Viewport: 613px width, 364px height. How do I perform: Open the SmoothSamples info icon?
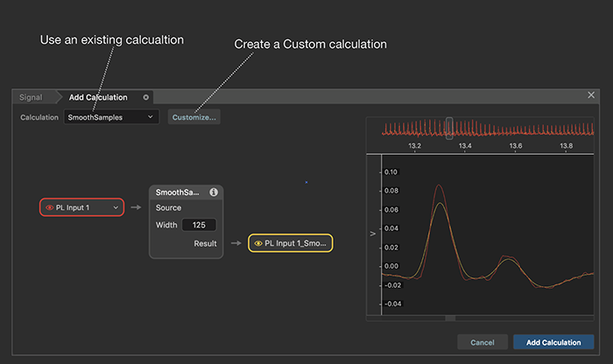pyautogui.click(x=214, y=192)
